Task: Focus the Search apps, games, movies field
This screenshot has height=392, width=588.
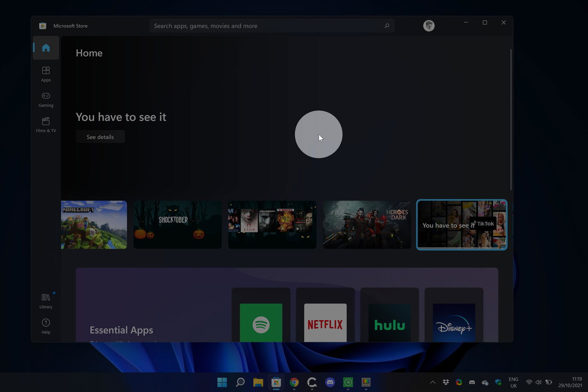Action: (x=272, y=26)
